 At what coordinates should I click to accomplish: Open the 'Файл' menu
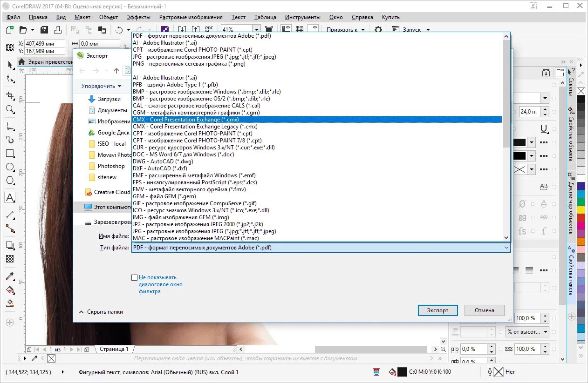pos(13,17)
